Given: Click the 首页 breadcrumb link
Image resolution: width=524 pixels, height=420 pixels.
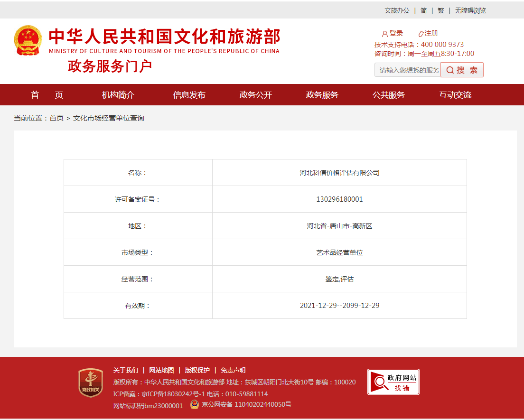Looking at the screenshot, I should click(56, 118).
